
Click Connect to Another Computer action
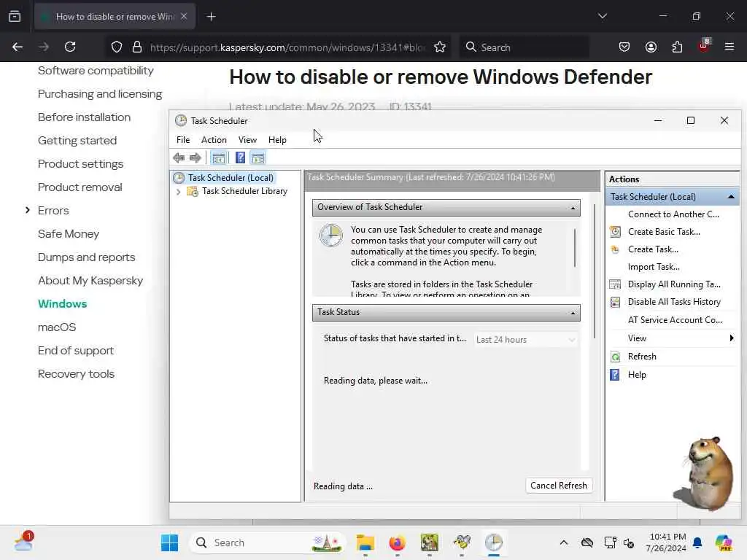click(x=673, y=214)
